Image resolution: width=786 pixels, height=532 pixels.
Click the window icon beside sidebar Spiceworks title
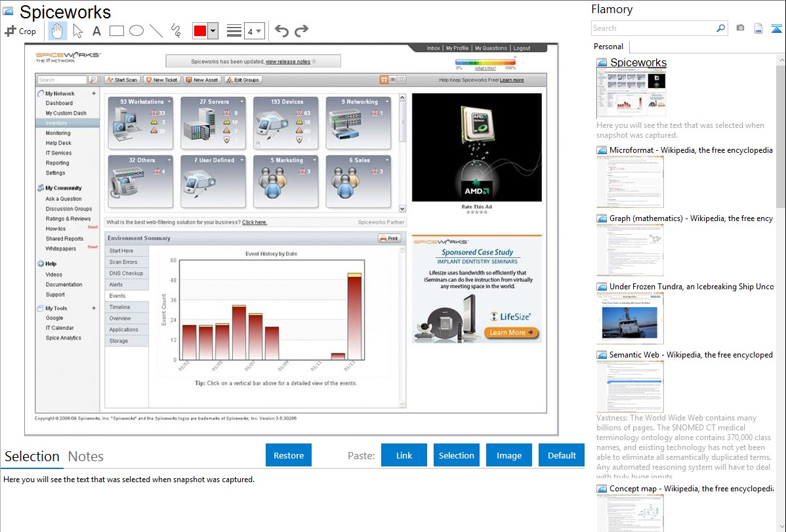click(602, 63)
